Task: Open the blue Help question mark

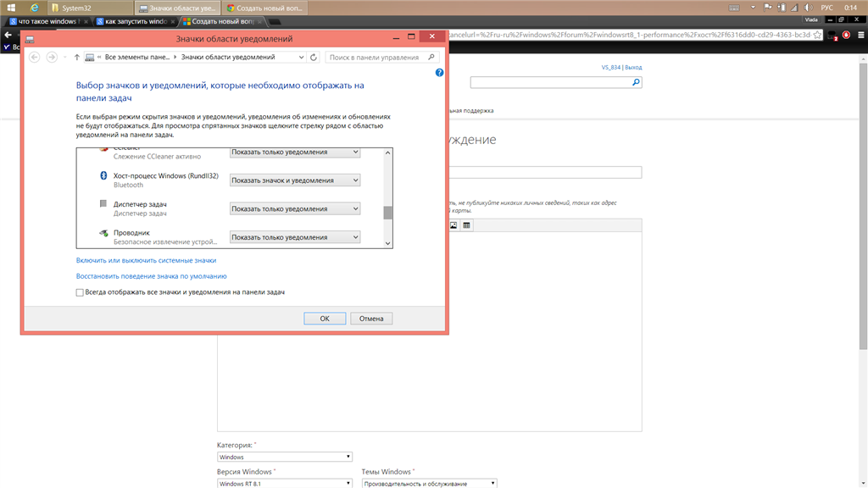Action: [439, 73]
